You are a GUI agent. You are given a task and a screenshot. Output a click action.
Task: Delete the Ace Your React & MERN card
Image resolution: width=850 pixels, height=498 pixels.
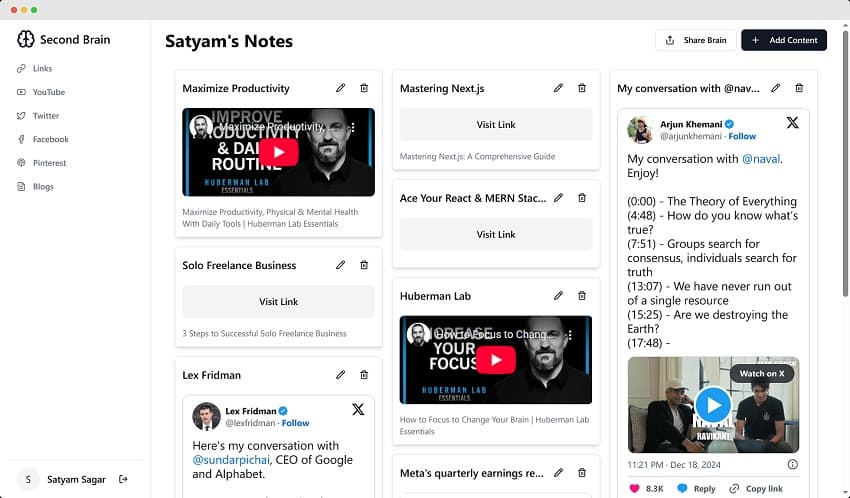click(x=582, y=198)
